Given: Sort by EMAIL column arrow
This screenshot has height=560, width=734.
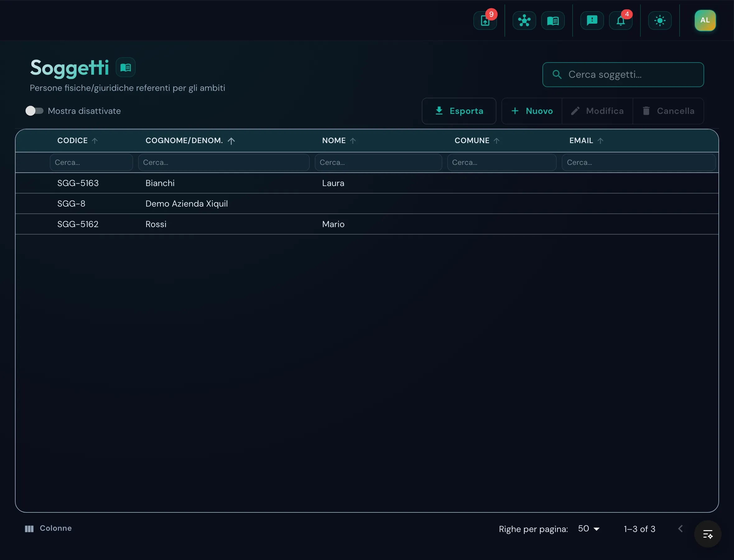Looking at the screenshot, I should (x=600, y=141).
